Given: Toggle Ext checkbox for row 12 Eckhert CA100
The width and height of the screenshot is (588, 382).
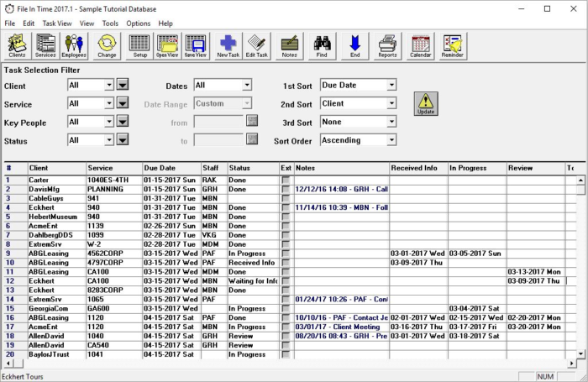Looking at the screenshot, I should tap(286, 280).
